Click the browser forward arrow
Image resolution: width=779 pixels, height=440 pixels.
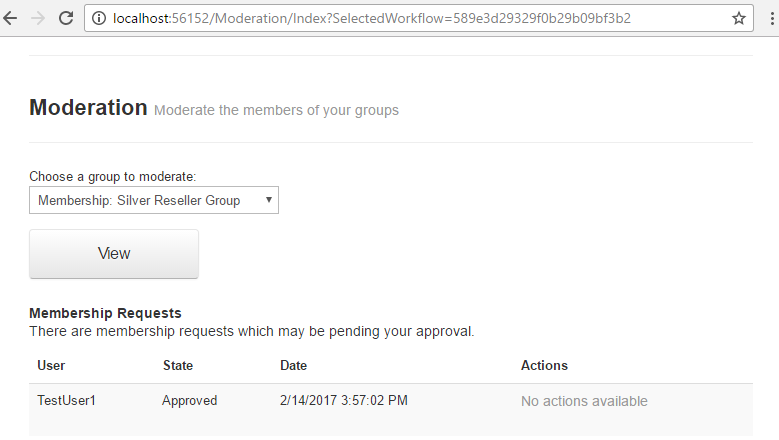[x=38, y=18]
